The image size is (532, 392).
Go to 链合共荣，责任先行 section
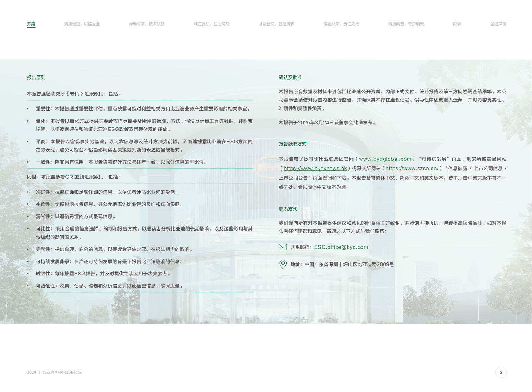[341, 24]
